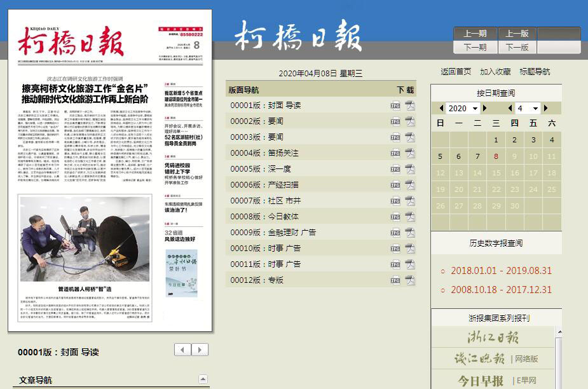The height and width of the screenshot is (389, 588).
Task: Go to next page using right arrow below thumbnail
Action: pos(200,350)
